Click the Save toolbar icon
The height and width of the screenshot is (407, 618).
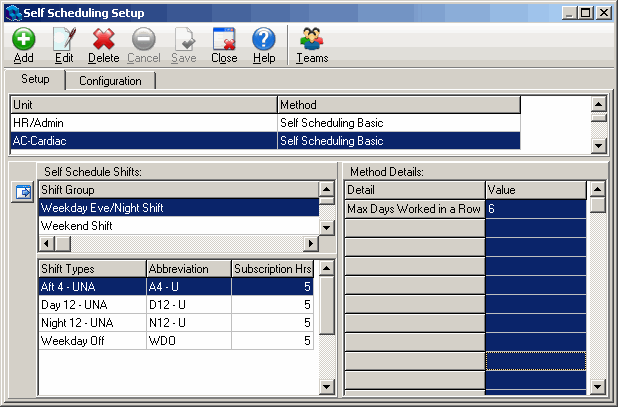click(184, 40)
